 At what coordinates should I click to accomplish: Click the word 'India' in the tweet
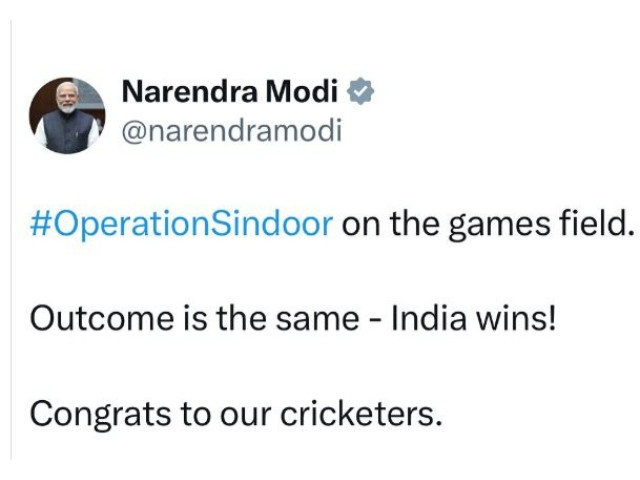pyautogui.click(x=429, y=318)
